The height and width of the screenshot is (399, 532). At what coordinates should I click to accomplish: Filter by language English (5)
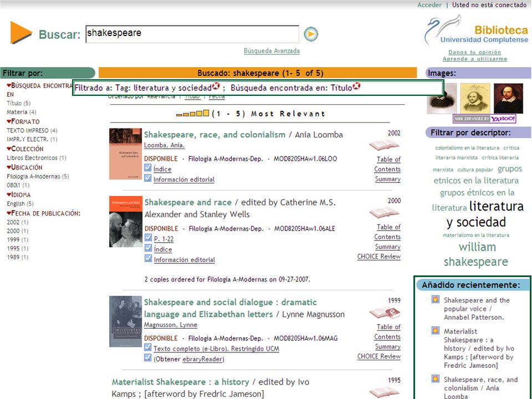(x=21, y=203)
